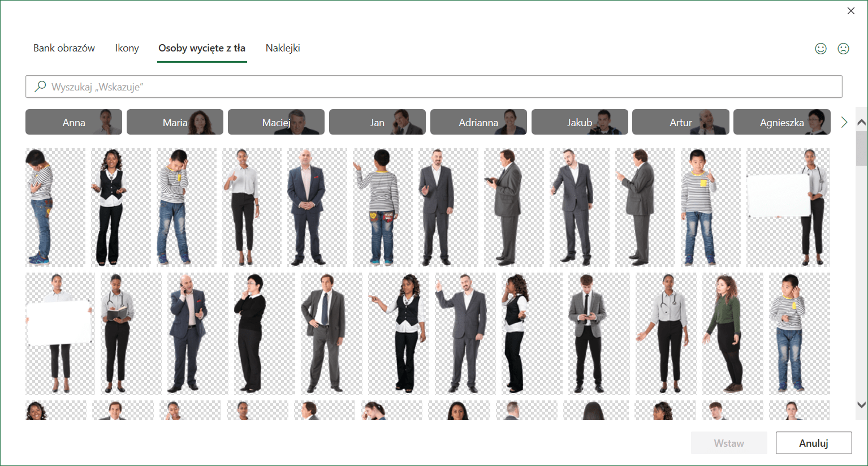The image size is (868, 466).
Task: Select woman holding blank whiteboard in first row
Action: coord(788,207)
